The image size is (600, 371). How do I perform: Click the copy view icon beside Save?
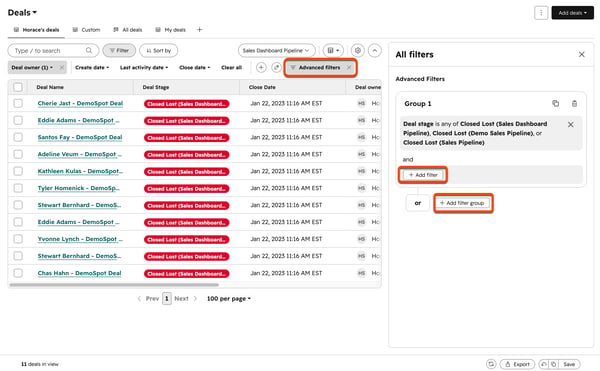coord(553,364)
